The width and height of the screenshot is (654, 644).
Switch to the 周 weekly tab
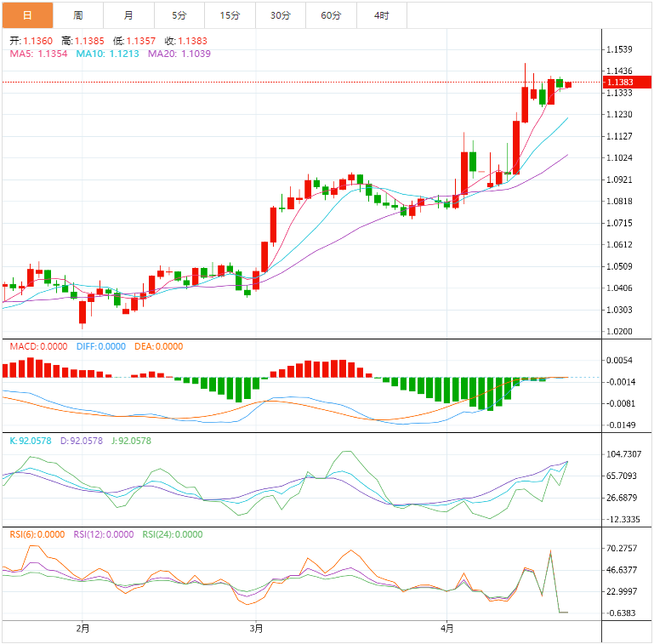click(x=78, y=15)
